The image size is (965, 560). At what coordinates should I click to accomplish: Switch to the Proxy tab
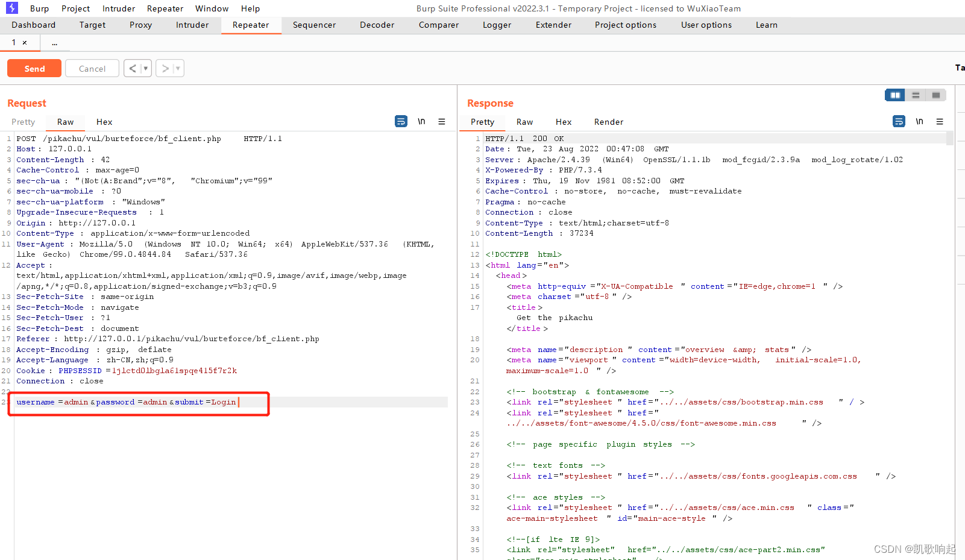coord(140,25)
